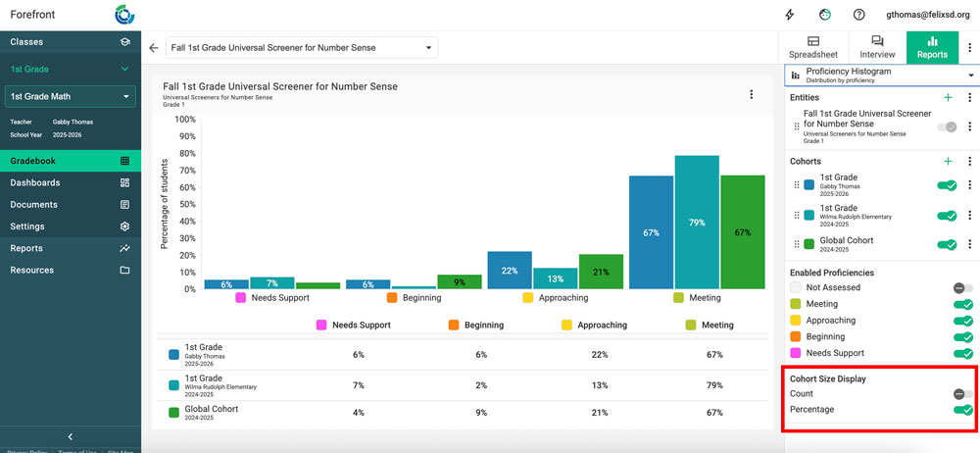Switch to the Spreadsheet tab

tap(812, 47)
